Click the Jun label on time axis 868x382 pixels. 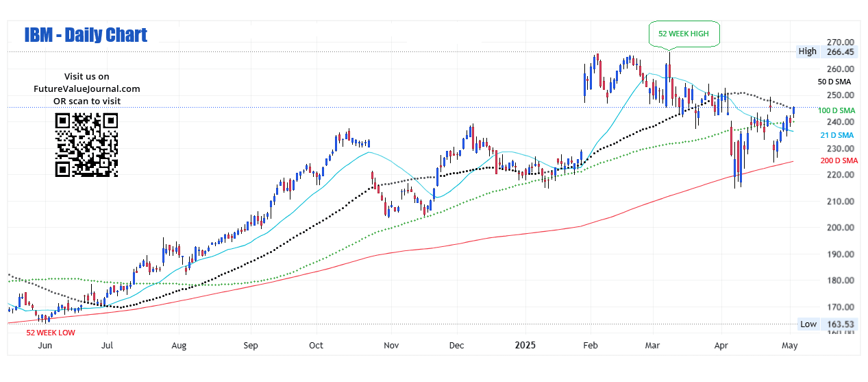pos(45,346)
